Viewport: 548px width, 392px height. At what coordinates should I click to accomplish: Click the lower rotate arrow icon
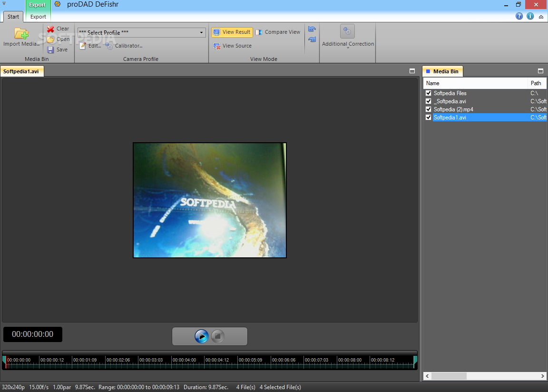(x=312, y=39)
